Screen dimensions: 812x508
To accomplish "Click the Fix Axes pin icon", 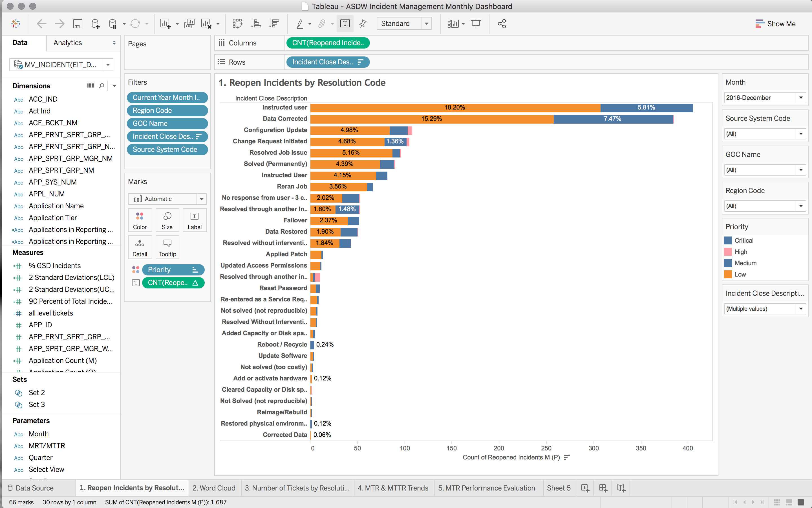I will 363,23.
